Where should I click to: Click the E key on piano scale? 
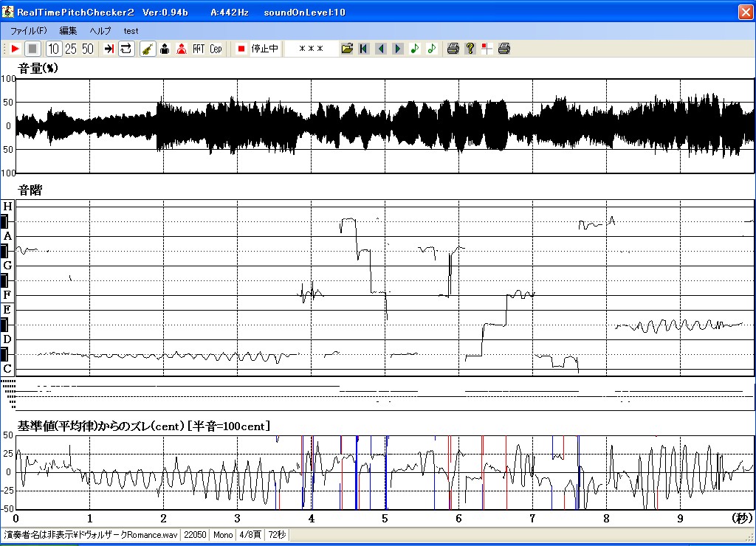pos(7,310)
